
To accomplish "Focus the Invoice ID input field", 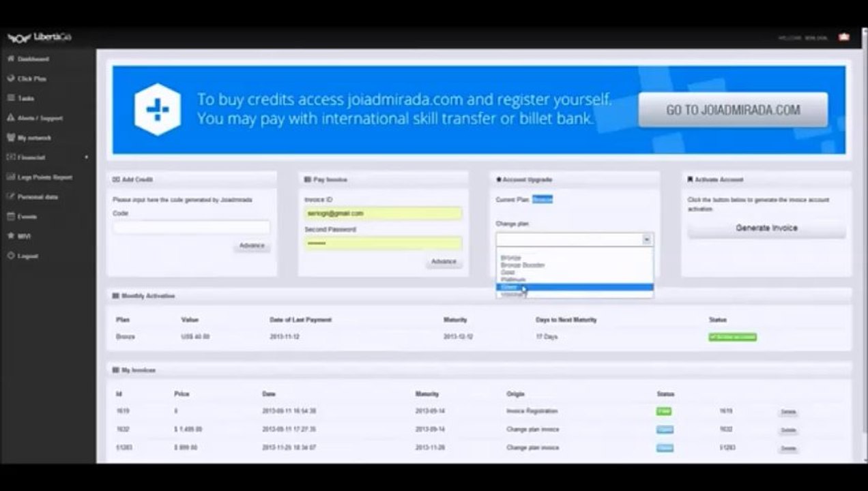I will pos(383,213).
